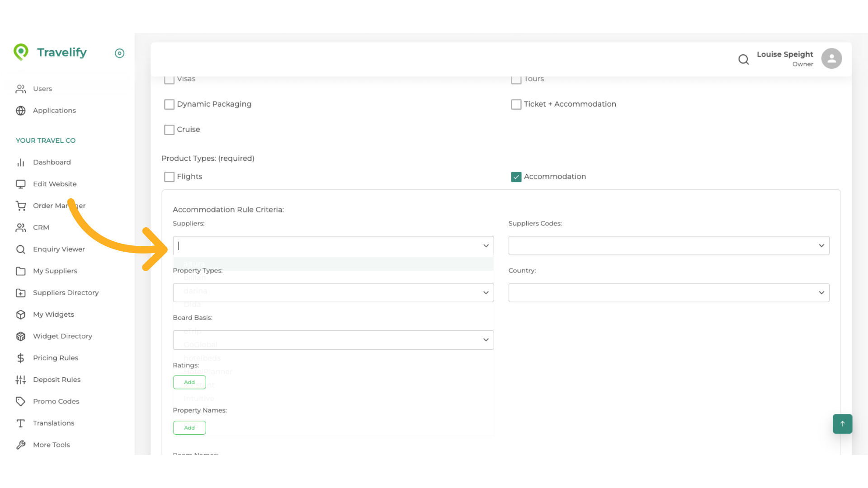The image size is (868, 488).
Task: Enable the Flights checkbox
Action: 169,177
